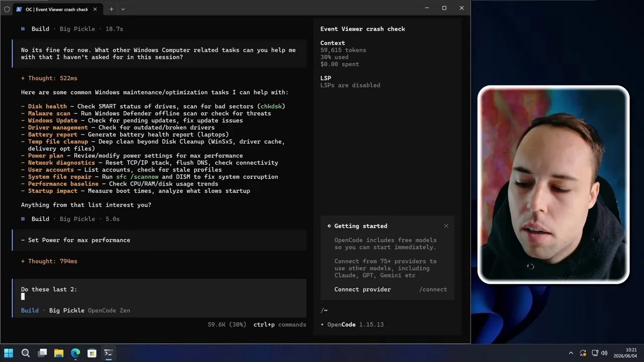Open network settings from system tray
The height and width of the screenshot is (362, 644).
595,353
